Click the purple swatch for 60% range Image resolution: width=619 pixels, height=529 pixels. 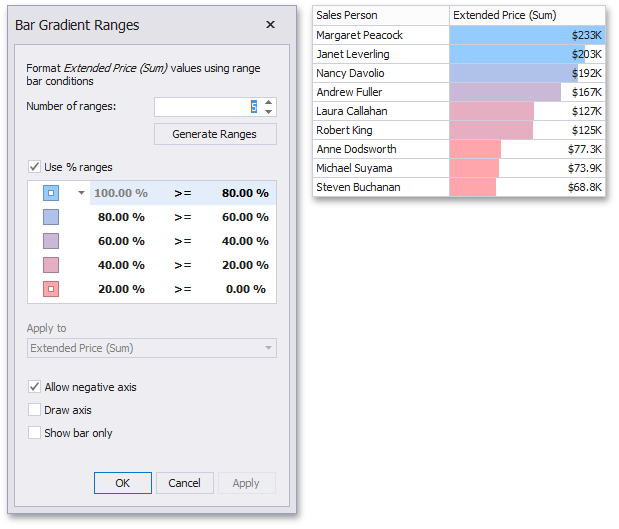[x=51, y=241]
